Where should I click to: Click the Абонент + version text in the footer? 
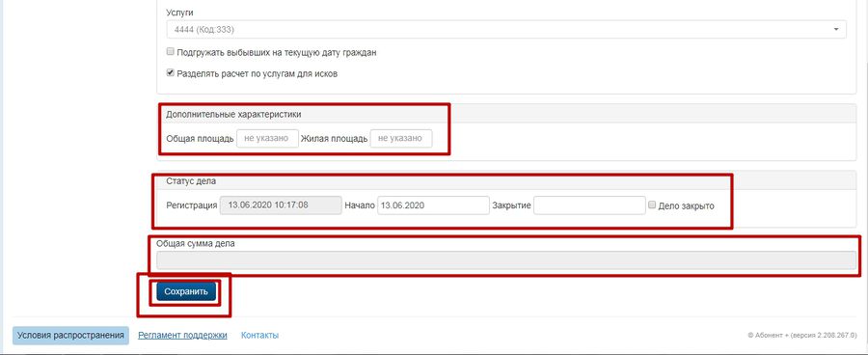[802, 336]
